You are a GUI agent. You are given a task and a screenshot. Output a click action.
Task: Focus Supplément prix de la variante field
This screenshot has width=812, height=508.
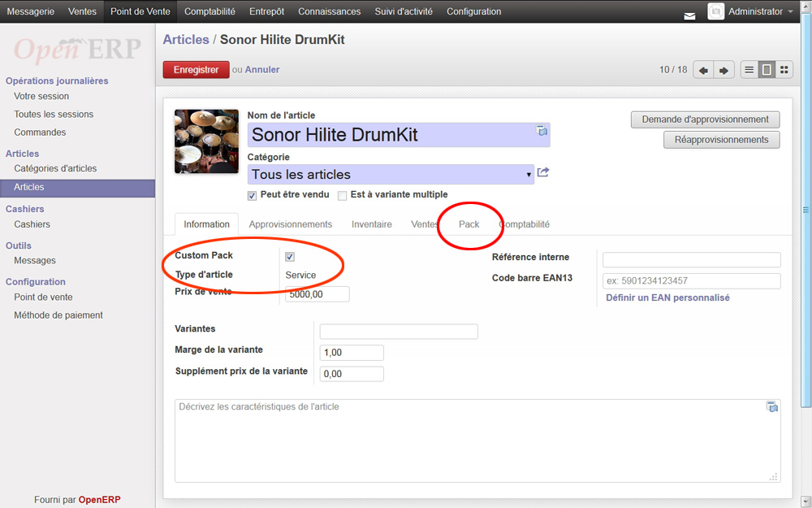(x=352, y=374)
